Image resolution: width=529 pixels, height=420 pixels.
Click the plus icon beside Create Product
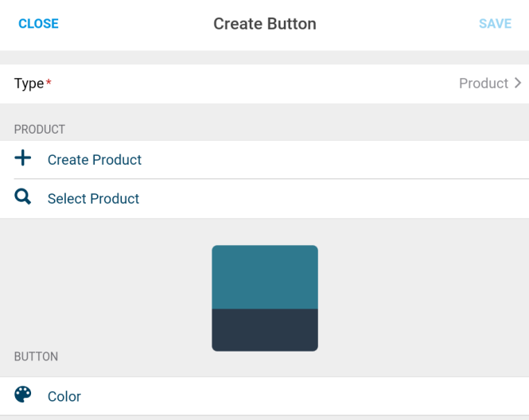(x=22, y=157)
